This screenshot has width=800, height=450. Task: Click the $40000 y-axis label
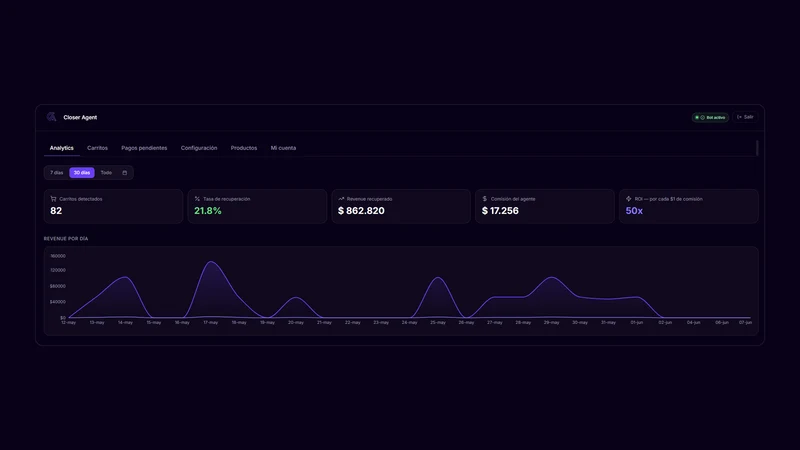(58, 302)
